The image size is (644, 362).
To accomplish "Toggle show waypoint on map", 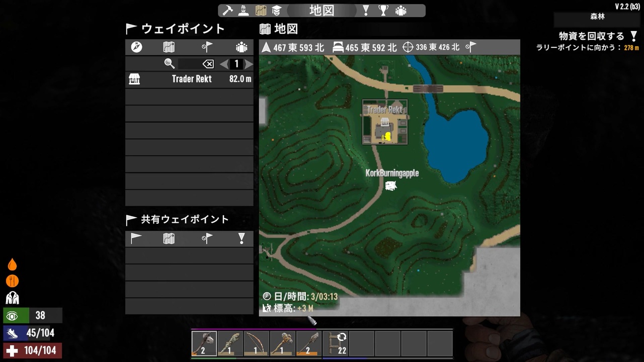I will (x=169, y=47).
